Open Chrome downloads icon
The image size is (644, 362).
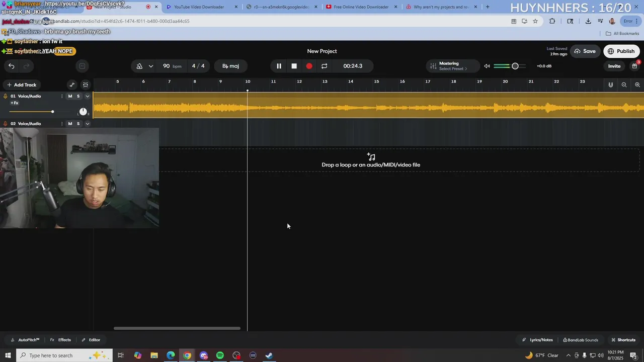(588, 21)
